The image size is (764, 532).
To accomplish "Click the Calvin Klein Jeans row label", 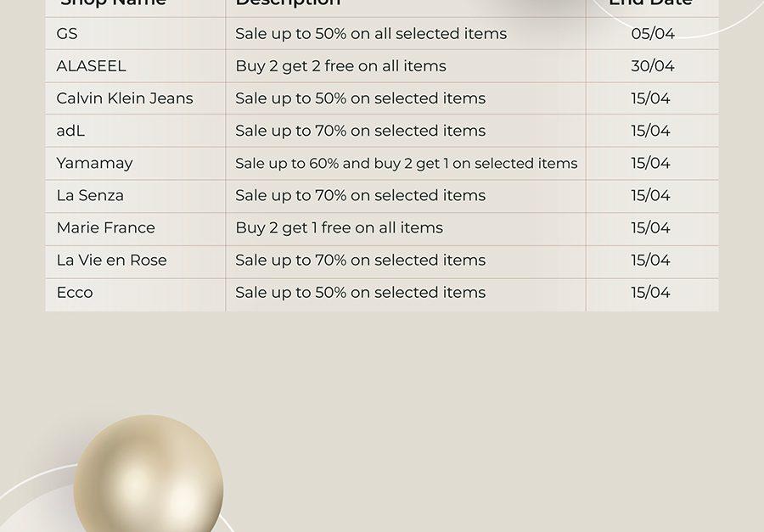I will (125, 98).
